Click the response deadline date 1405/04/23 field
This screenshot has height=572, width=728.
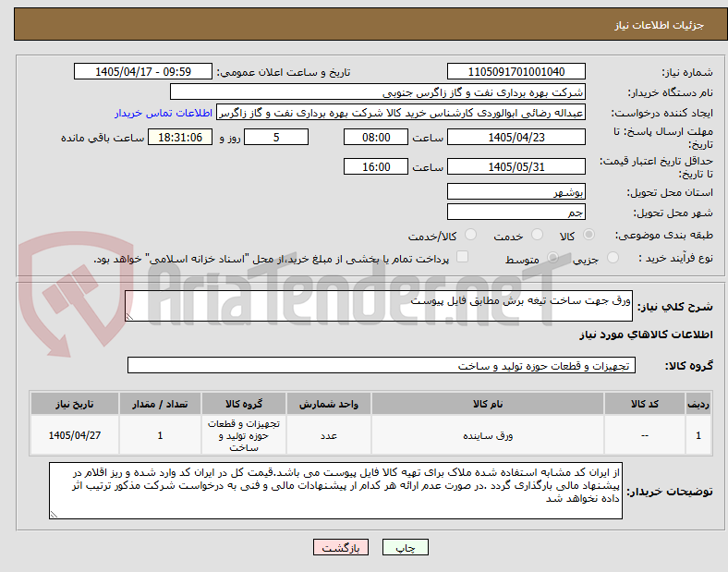tap(516, 137)
